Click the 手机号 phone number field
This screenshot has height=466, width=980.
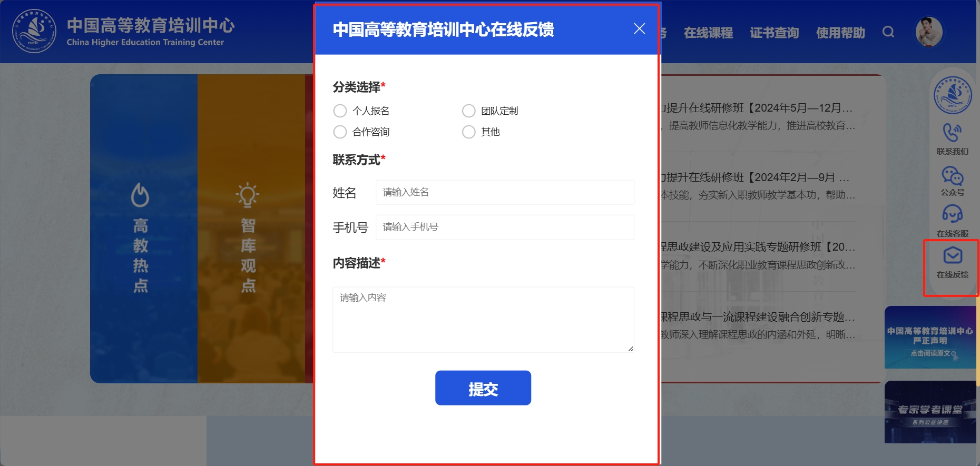[505, 227]
